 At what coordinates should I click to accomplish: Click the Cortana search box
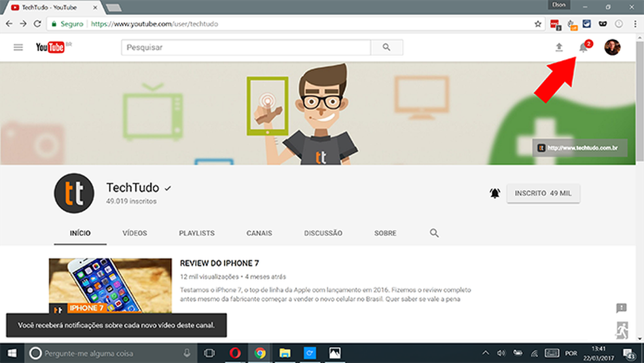111,353
